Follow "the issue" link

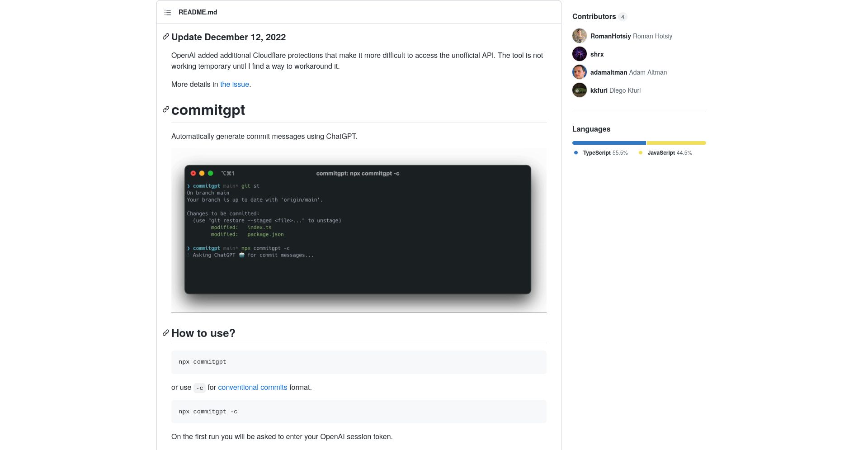[x=235, y=84]
